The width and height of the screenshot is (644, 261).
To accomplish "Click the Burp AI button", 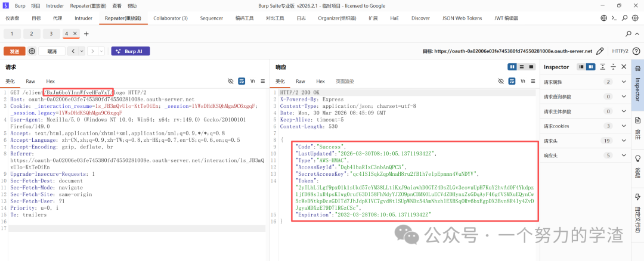I will point(130,51).
